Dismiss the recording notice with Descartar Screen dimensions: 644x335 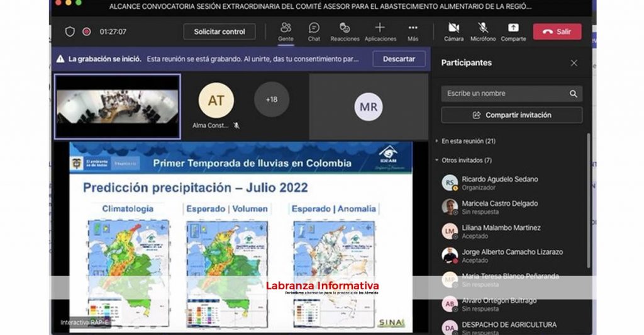[399, 59]
